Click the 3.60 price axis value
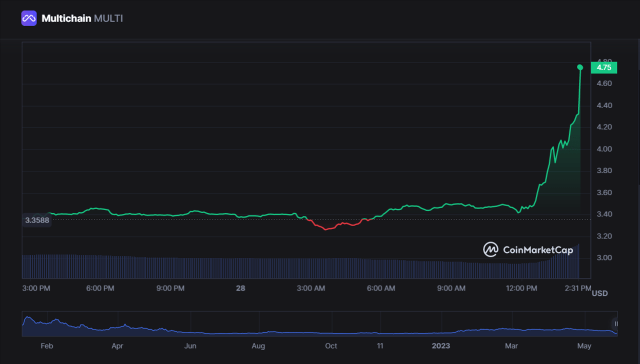This screenshot has height=364, width=640. click(x=605, y=193)
